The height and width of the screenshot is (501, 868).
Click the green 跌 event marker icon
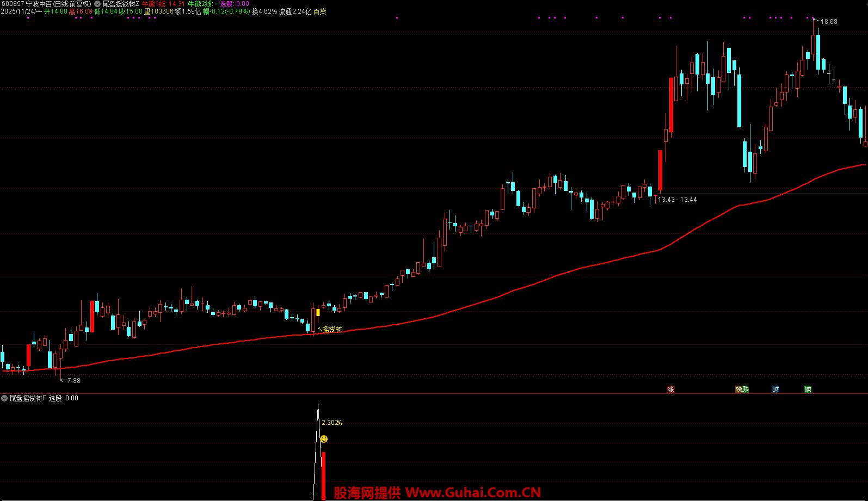tap(746, 389)
